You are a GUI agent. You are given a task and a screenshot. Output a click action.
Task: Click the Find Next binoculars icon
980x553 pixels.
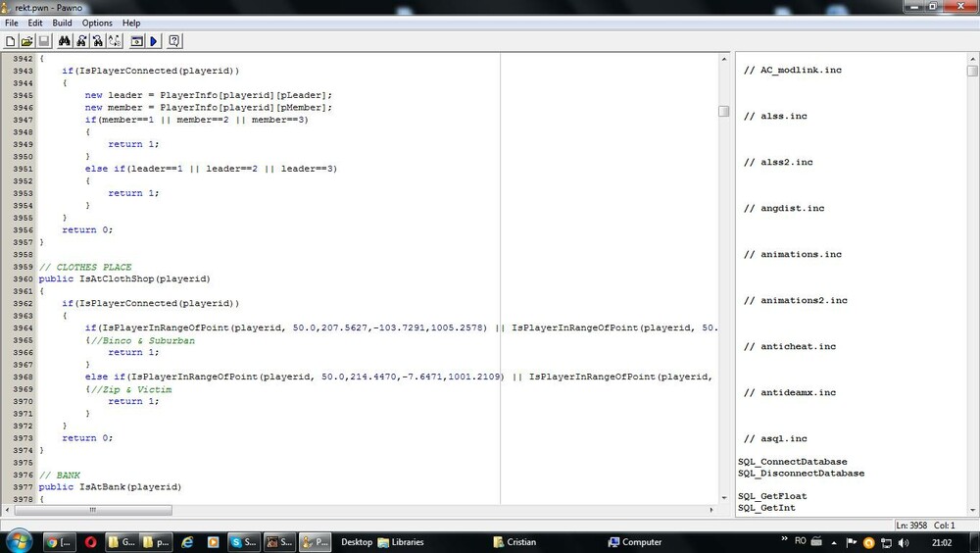tap(81, 41)
